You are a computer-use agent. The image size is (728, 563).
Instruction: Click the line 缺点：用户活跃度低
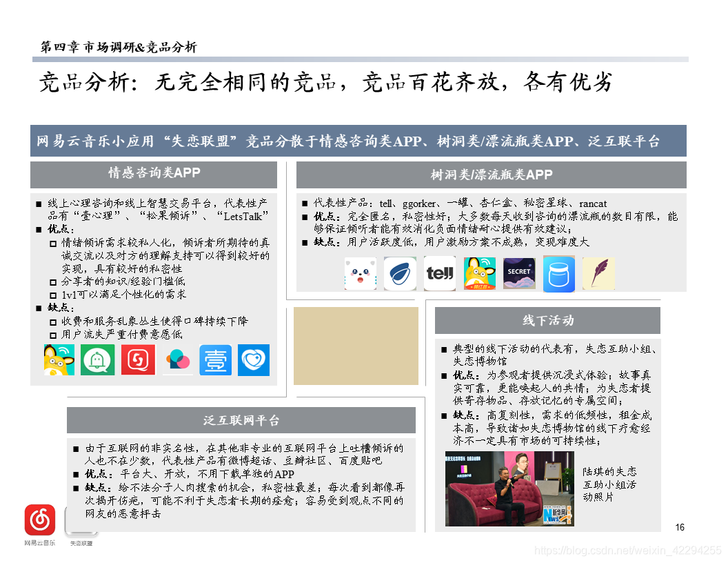click(452, 242)
